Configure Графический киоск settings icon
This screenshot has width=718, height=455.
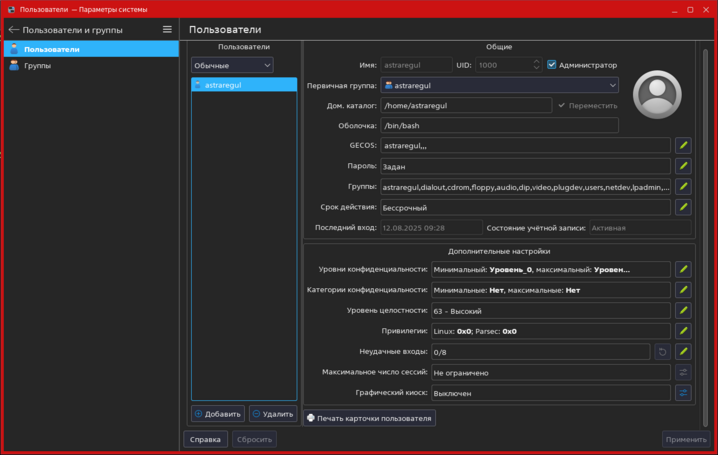coord(683,393)
